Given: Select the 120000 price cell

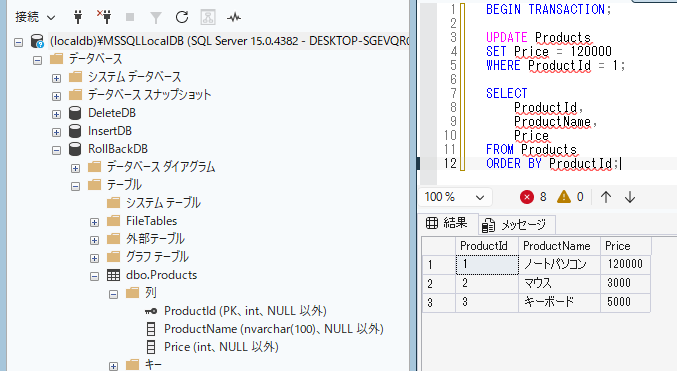Looking at the screenshot, I should [x=625, y=264].
